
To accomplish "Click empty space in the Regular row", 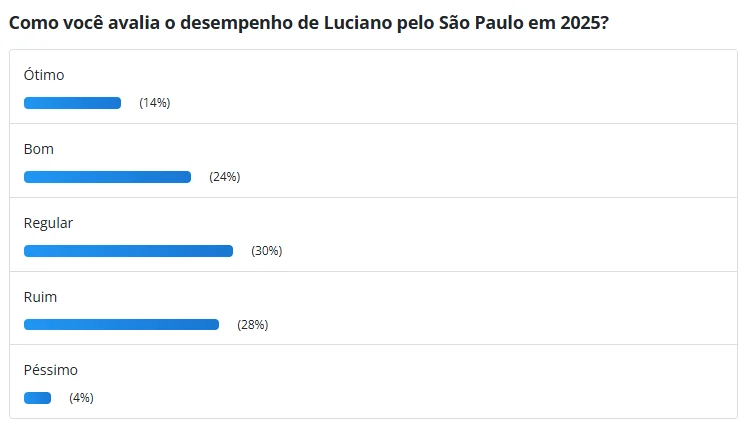I will click(x=500, y=236).
